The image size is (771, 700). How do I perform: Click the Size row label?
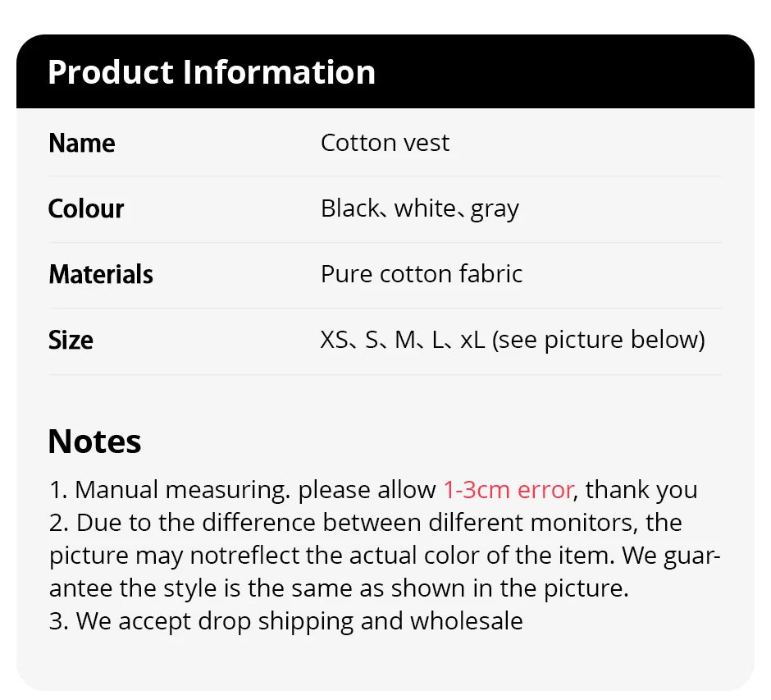71,340
